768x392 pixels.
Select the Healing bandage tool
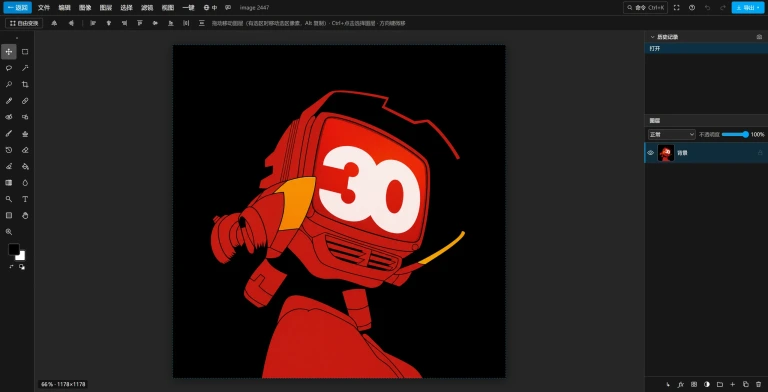tap(25, 101)
